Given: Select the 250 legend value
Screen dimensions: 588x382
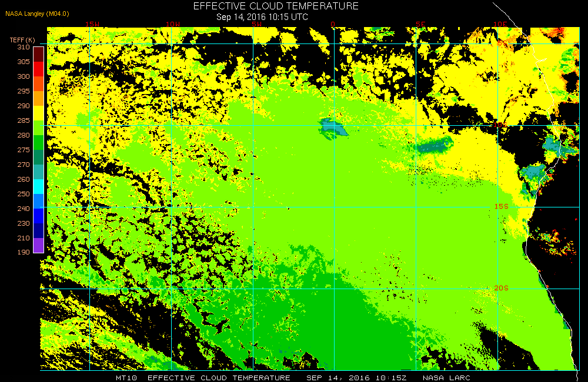Looking at the screenshot, I should [x=24, y=194].
